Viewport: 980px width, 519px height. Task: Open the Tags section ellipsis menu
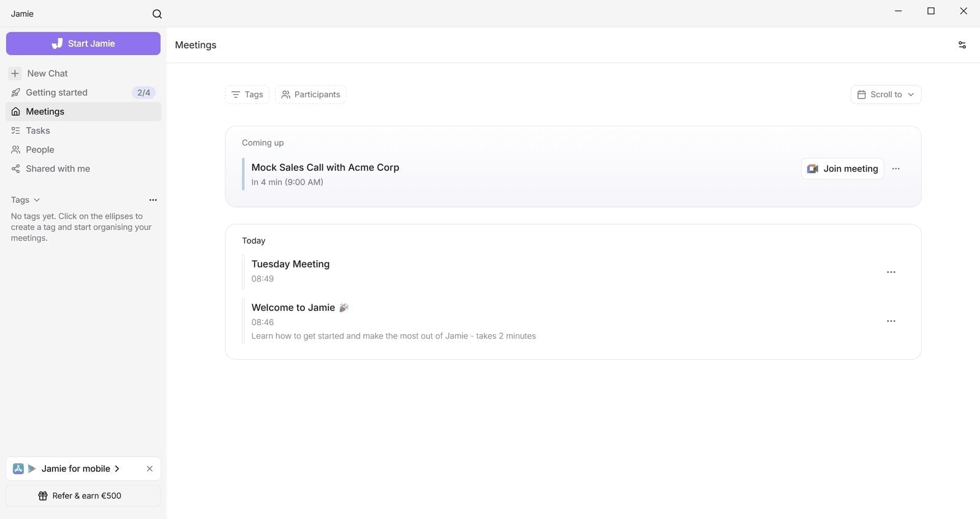tap(153, 200)
